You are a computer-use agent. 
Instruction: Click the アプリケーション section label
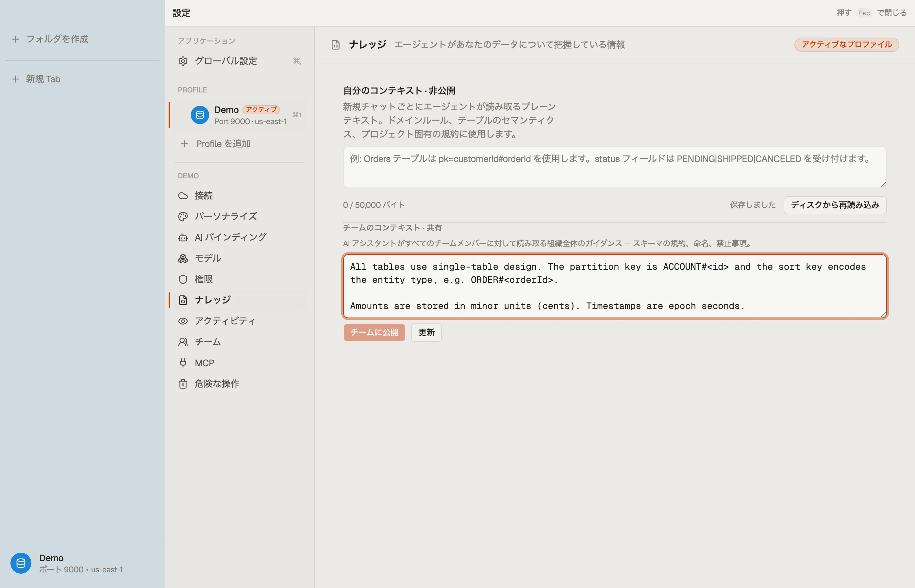[206, 41]
